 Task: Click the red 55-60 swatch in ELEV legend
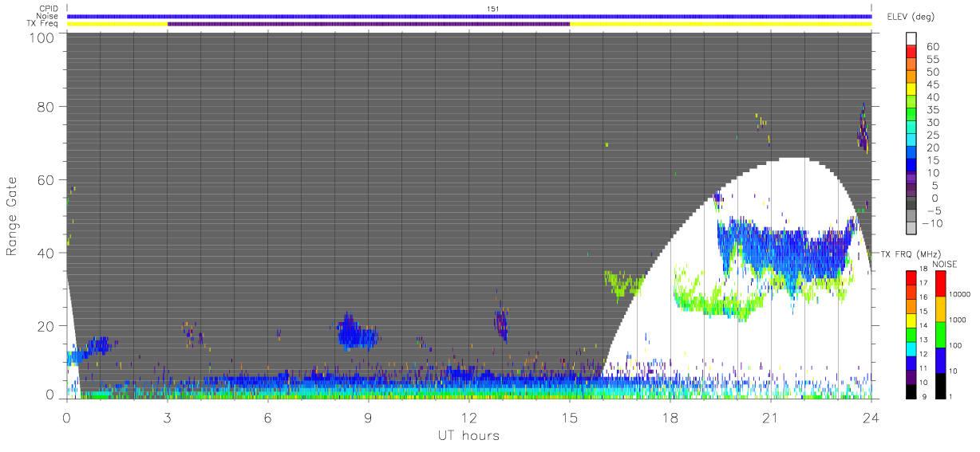911,53
